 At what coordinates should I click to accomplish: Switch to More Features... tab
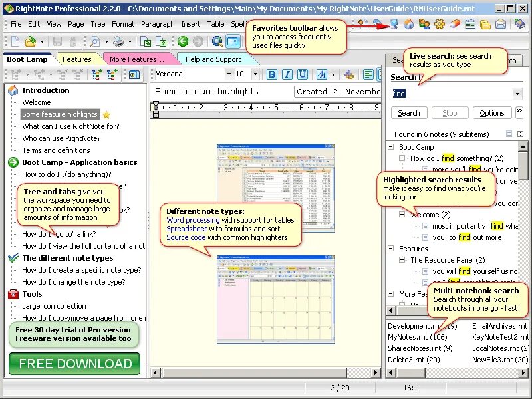tap(137, 59)
